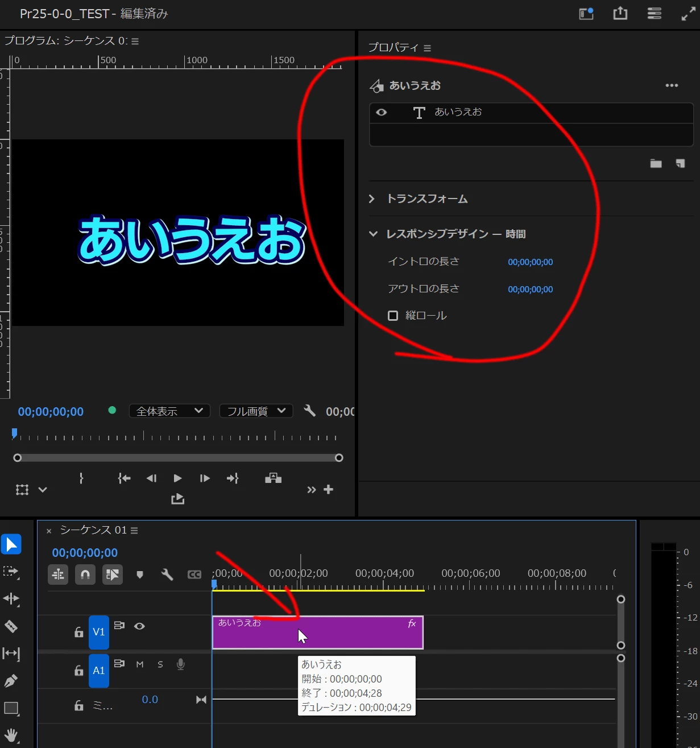The height and width of the screenshot is (748, 700).
Task: Toggle Linked Selection button
Action: (113, 575)
